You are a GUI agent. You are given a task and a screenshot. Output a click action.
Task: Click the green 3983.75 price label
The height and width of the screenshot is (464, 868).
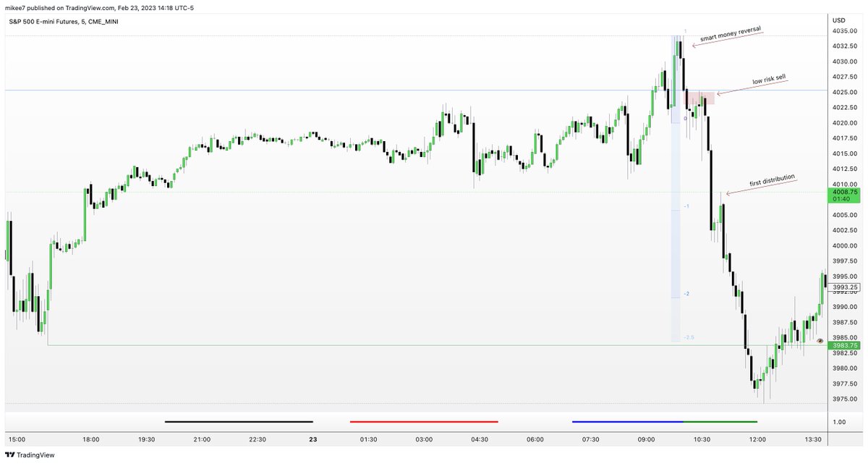(x=843, y=345)
